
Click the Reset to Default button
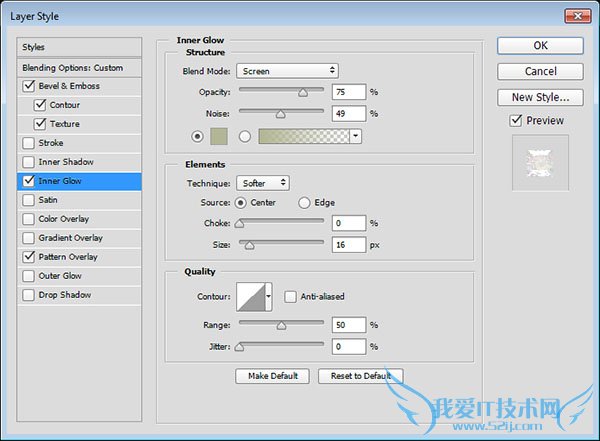[360, 376]
